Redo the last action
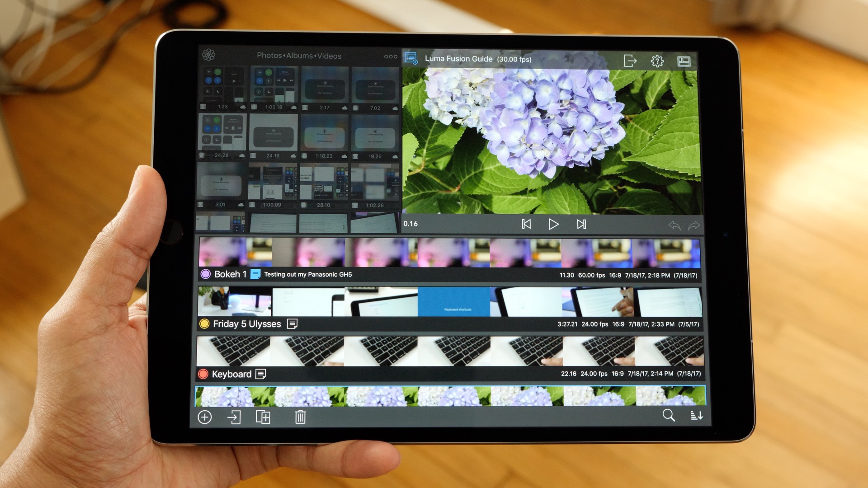This screenshot has height=488, width=868. pos(694,225)
